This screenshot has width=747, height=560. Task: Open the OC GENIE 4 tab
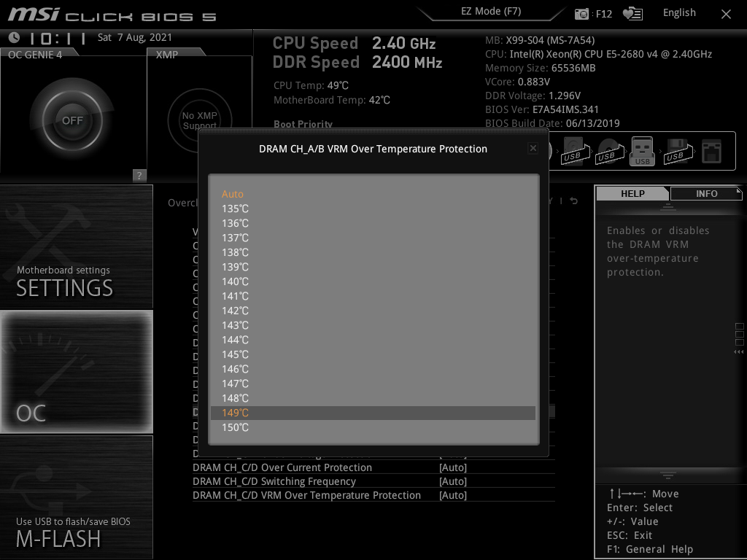pyautogui.click(x=35, y=55)
